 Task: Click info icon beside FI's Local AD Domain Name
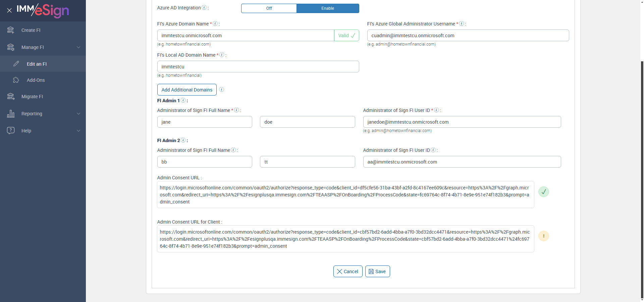pos(221,55)
